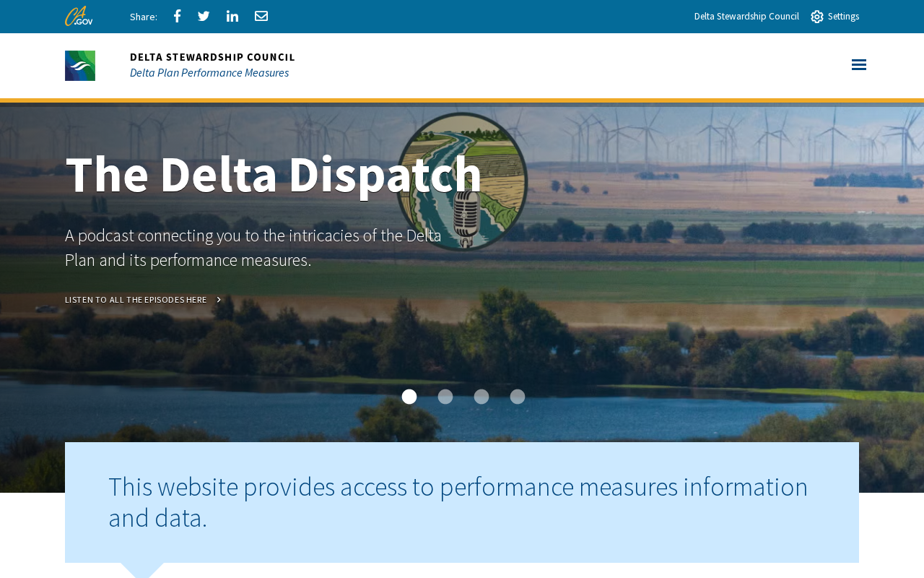Share page via LinkedIn icon
Viewport: 924px width, 578px height.
click(x=232, y=16)
